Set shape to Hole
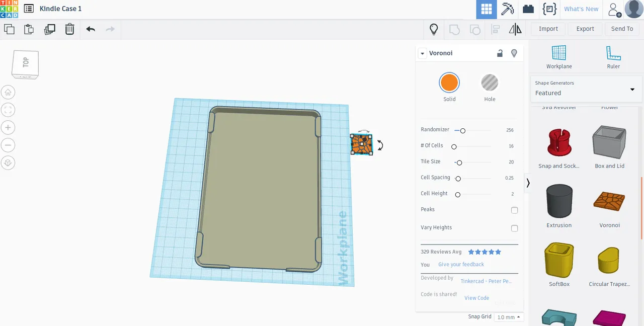This screenshot has height=326, width=644. pyautogui.click(x=490, y=83)
